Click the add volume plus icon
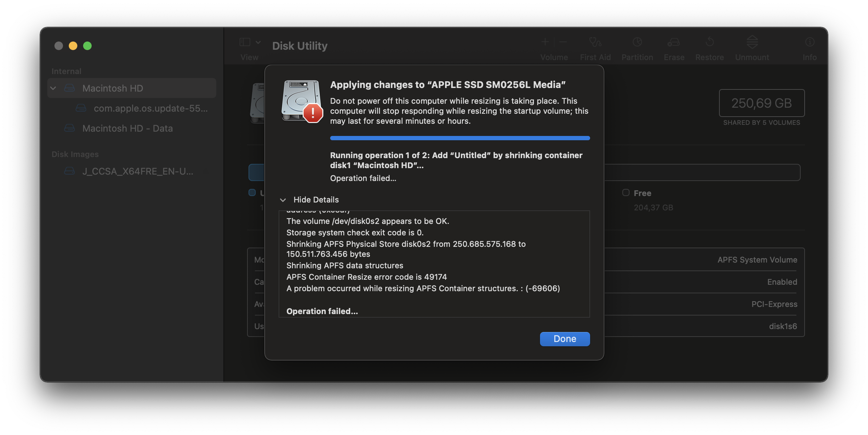Image resolution: width=868 pixels, height=435 pixels. click(x=545, y=42)
